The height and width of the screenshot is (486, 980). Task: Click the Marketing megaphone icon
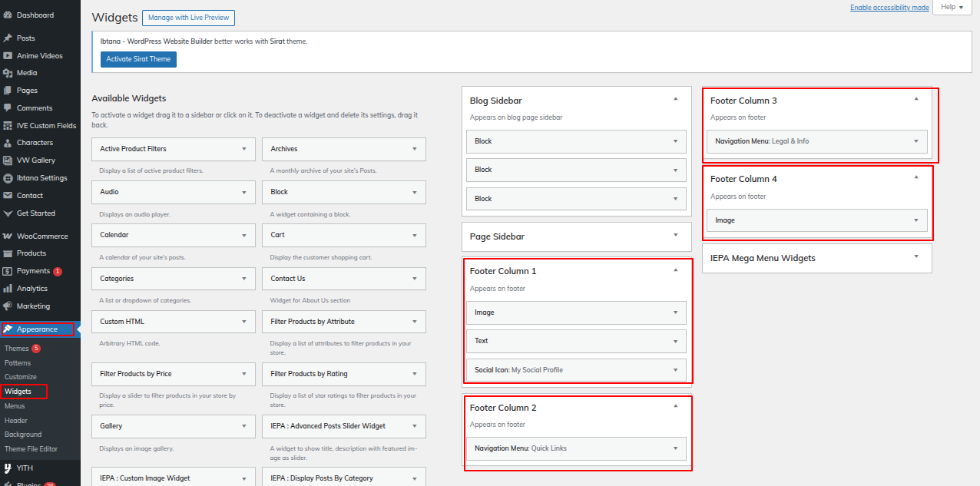pos(8,306)
